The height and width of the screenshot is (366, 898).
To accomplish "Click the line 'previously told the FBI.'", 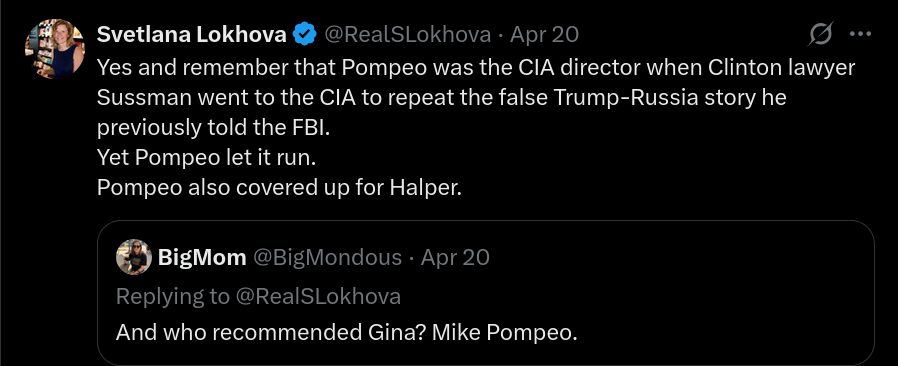I will (214, 128).
